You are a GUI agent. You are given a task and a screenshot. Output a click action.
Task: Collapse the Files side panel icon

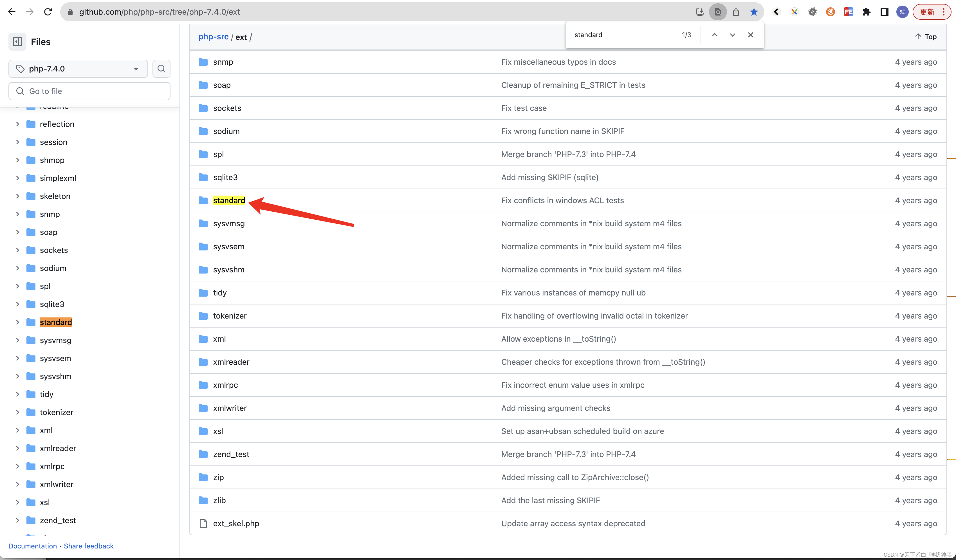(17, 42)
